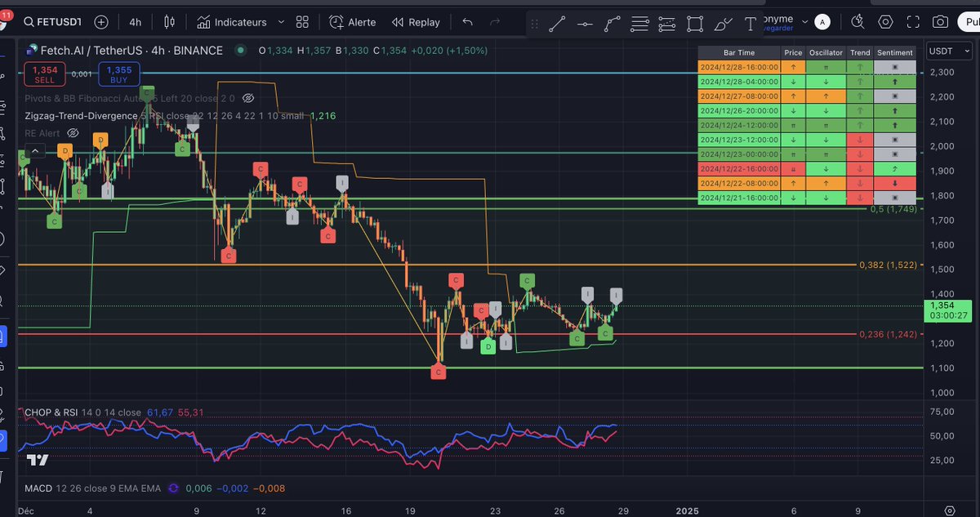Click the 2024/12/28-16:00:00 table row

(x=807, y=67)
